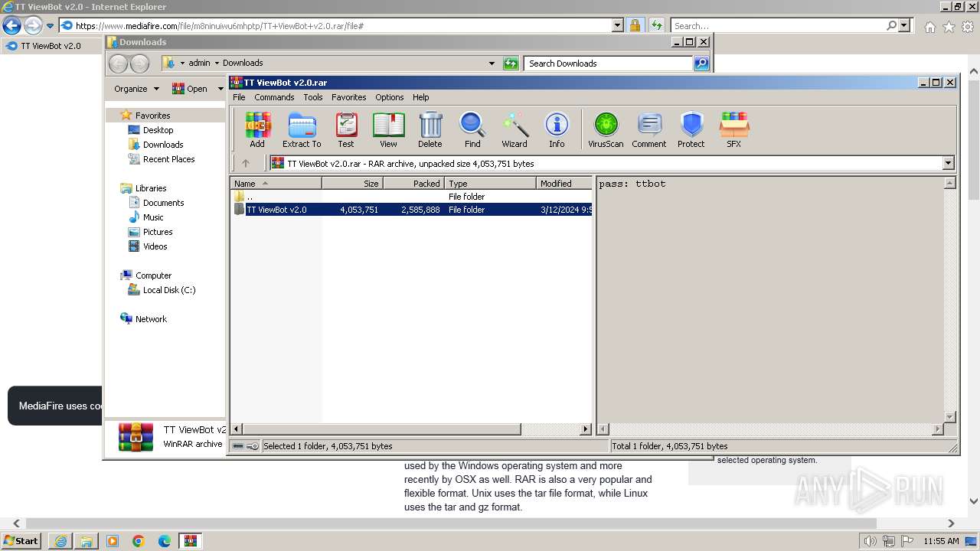Viewport: 980px width, 551px height.
Task: Select Network in navigation pane
Action: tap(151, 319)
